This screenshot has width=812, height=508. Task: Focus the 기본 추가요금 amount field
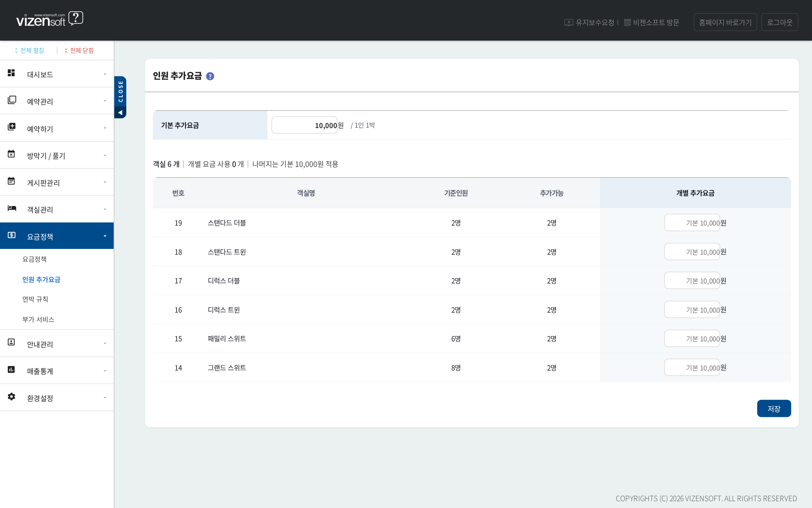(x=304, y=125)
